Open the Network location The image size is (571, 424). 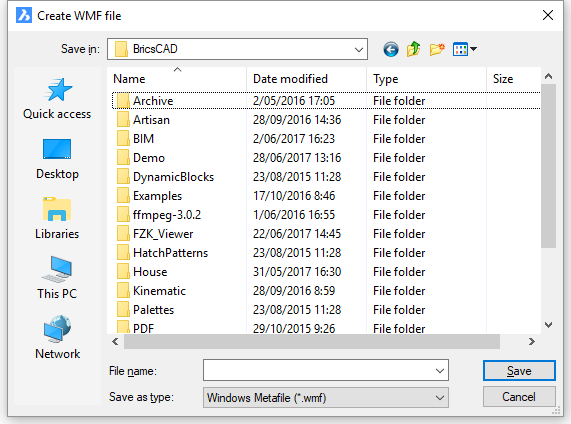tap(57, 338)
